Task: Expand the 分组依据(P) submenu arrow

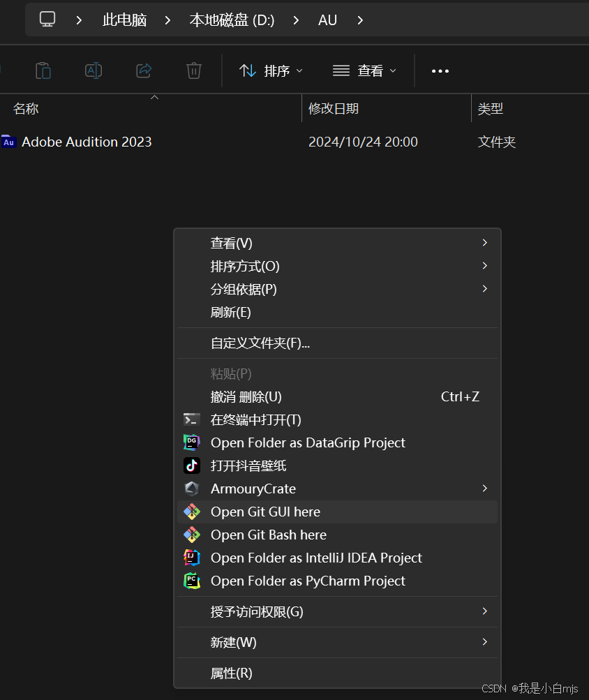Action: (x=485, y=289)
